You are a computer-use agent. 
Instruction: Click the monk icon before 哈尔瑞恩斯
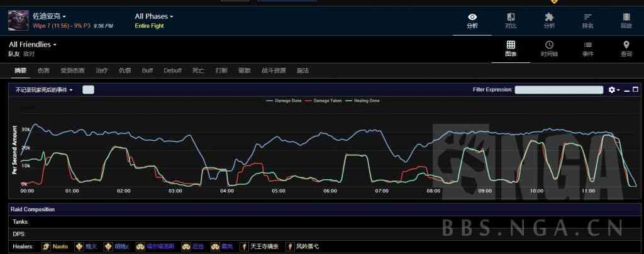[140, 246]
